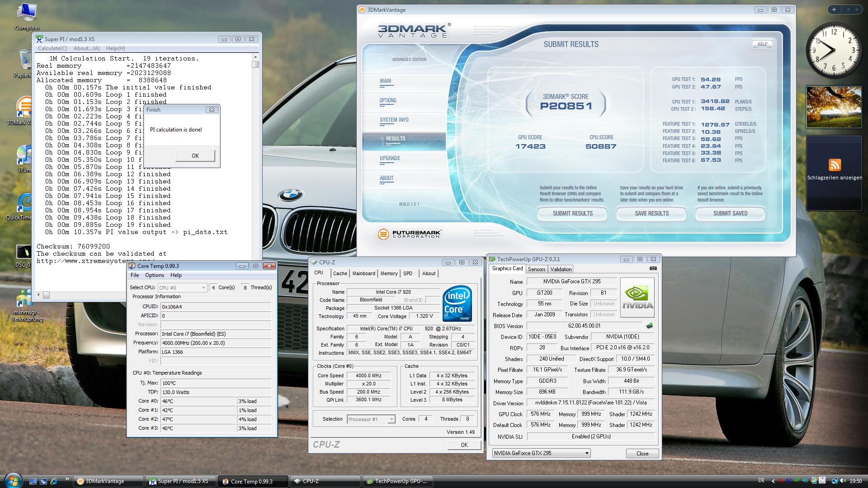Launch Internet Explorer from quick launch
Viewport: 868px width, 488px height.
(x=54, y=481)
